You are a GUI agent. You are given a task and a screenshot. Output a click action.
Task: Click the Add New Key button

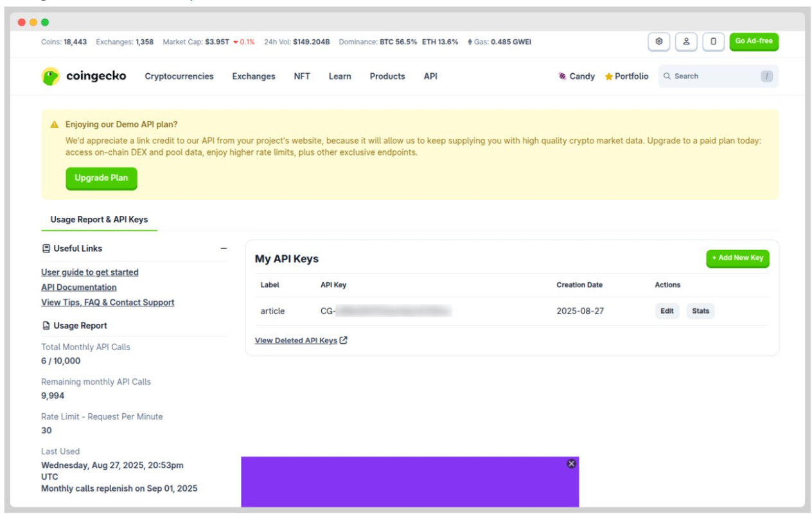pyautogui.click(x=737, y=258)
